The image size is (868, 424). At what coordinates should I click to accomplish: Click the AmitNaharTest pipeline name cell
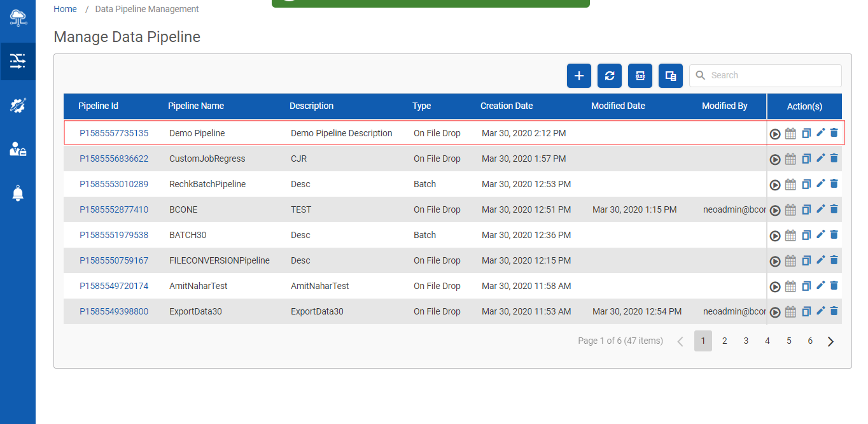pos(199,286)
